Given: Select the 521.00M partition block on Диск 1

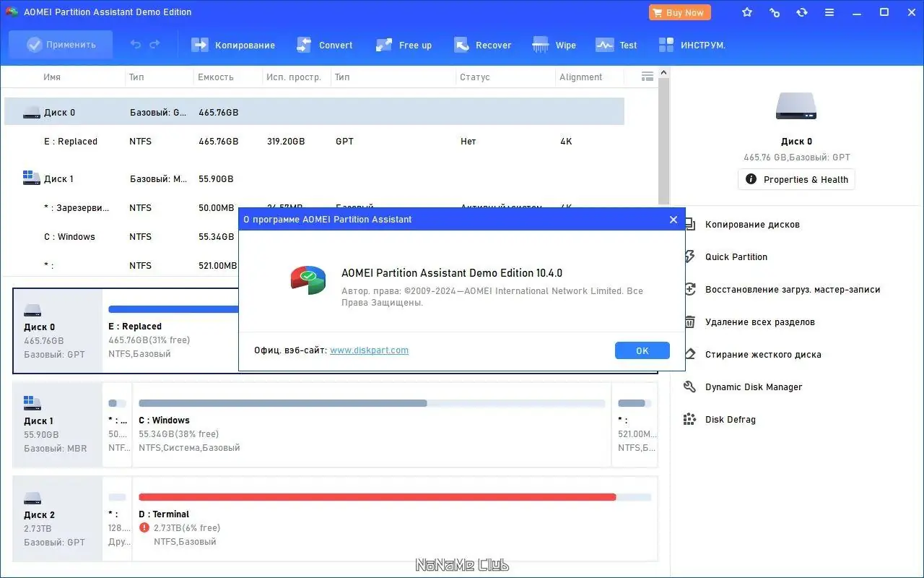Looking at the screenshot, I should [635, 425].
